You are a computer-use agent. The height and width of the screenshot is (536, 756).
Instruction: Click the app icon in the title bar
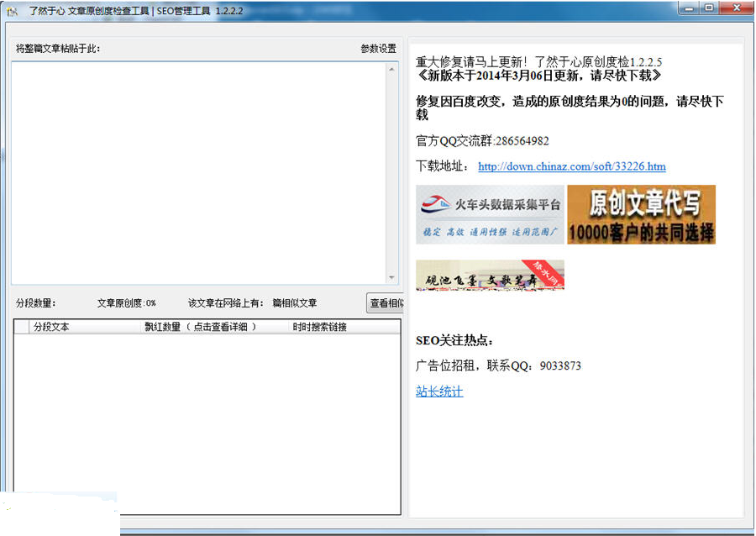13,11
